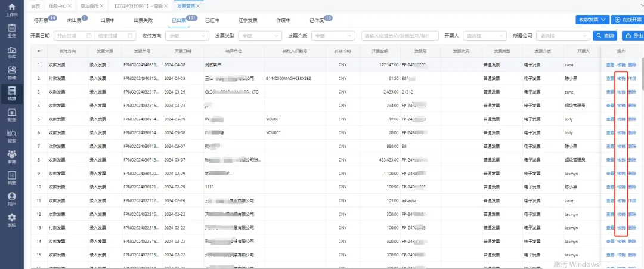Open the 客商 customers sidebar module
Screen dimensions: 644x269
(12, 157)
